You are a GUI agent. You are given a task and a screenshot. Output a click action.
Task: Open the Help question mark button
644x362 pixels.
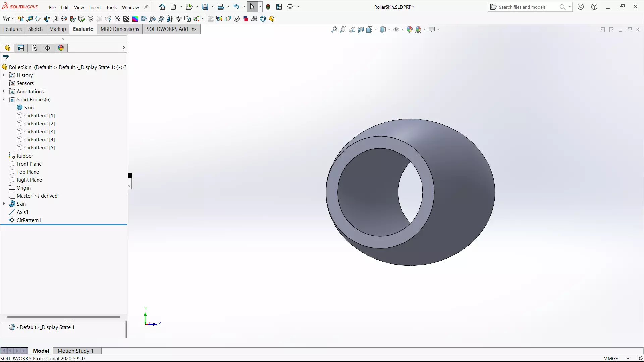(594, 7)
